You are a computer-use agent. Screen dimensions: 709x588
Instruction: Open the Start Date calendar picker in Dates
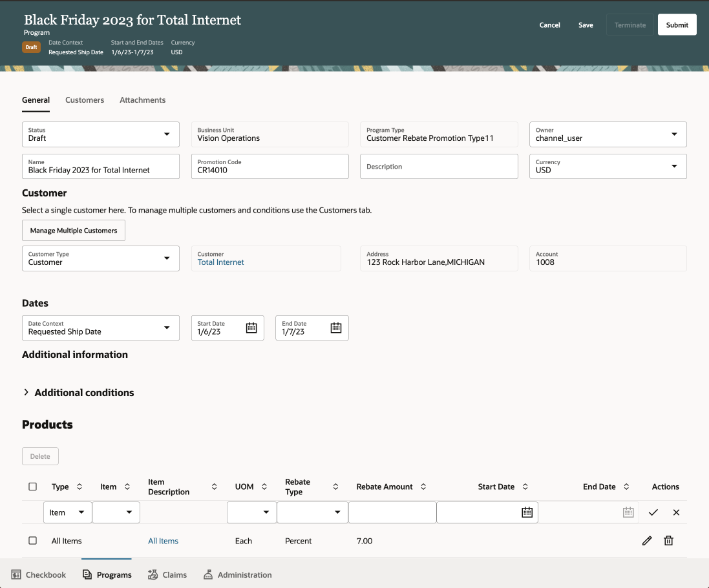251,328
